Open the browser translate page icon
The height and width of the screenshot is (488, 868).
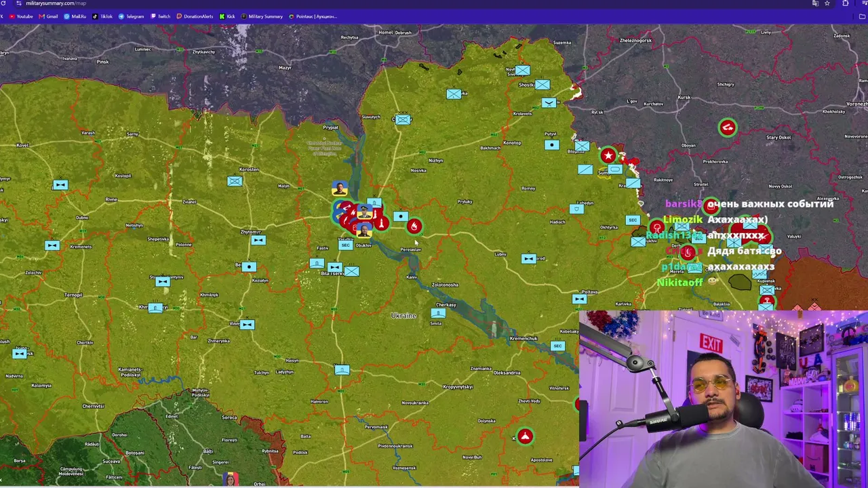pos(815,3)
